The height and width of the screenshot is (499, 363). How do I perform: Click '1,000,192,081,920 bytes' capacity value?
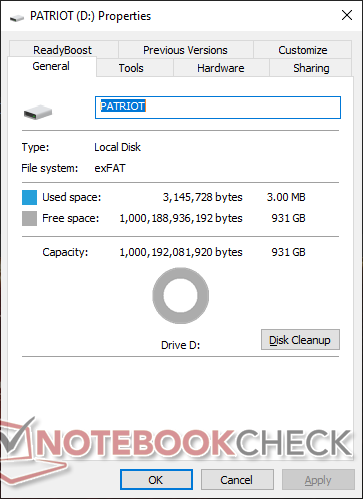[181, 252]
